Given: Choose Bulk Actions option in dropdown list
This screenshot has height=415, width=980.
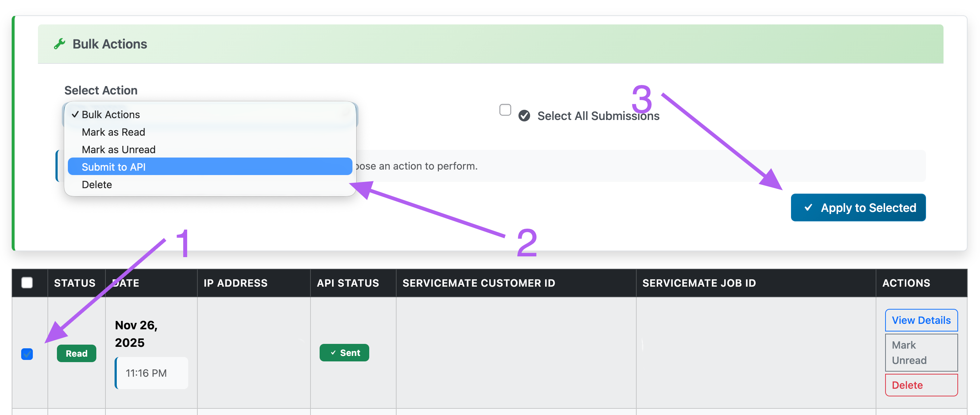Looking at the screenshot, I should (111, 115).
